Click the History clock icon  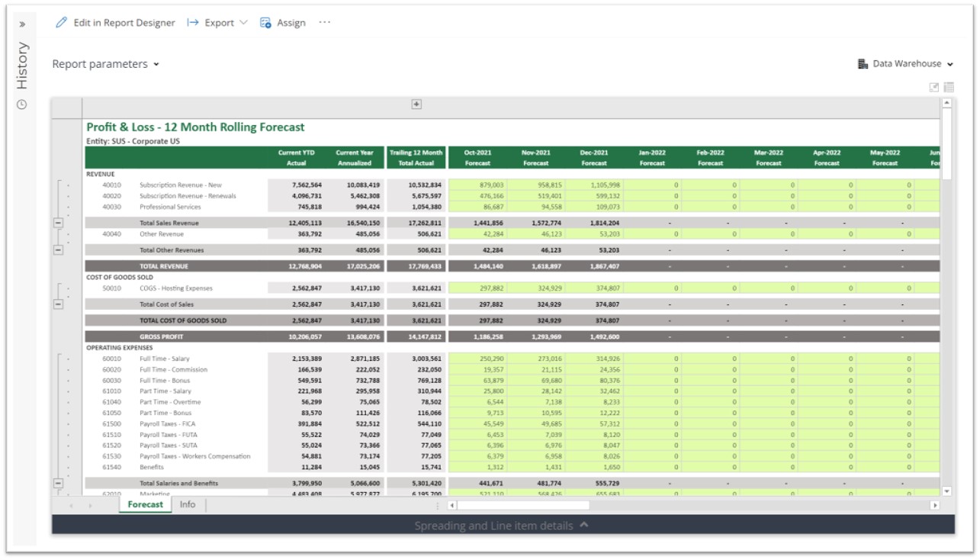tap(22, 105)
